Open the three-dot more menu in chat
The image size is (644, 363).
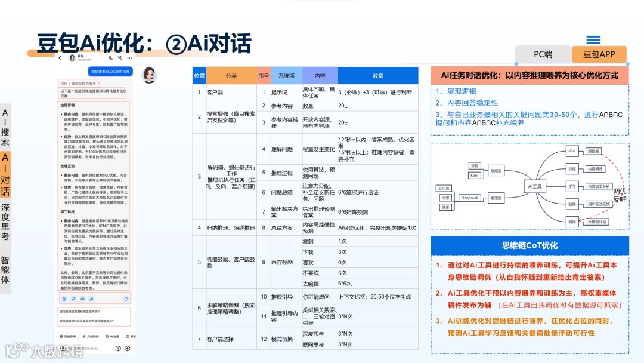tap(129, 58)
